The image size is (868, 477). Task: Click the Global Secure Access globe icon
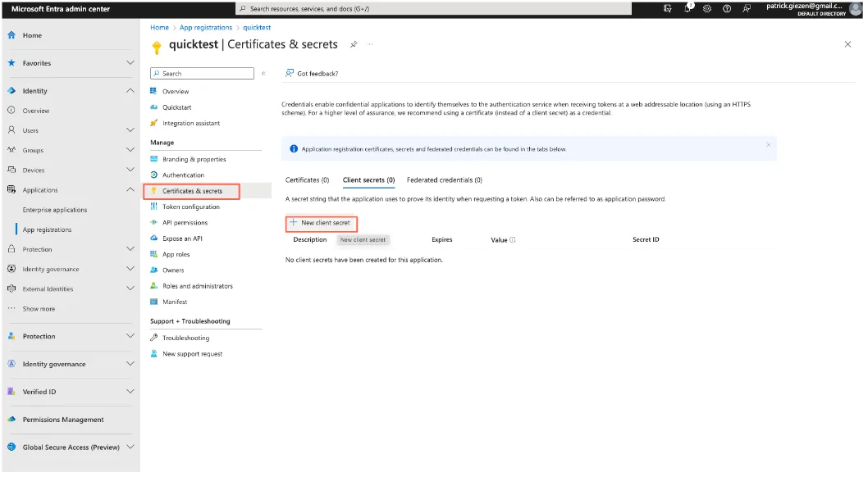point(11,447)
